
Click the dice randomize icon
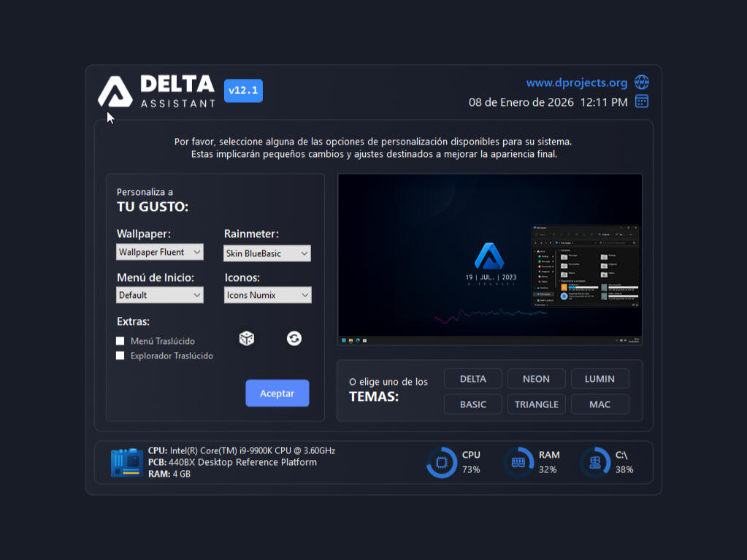pos(247,338)
